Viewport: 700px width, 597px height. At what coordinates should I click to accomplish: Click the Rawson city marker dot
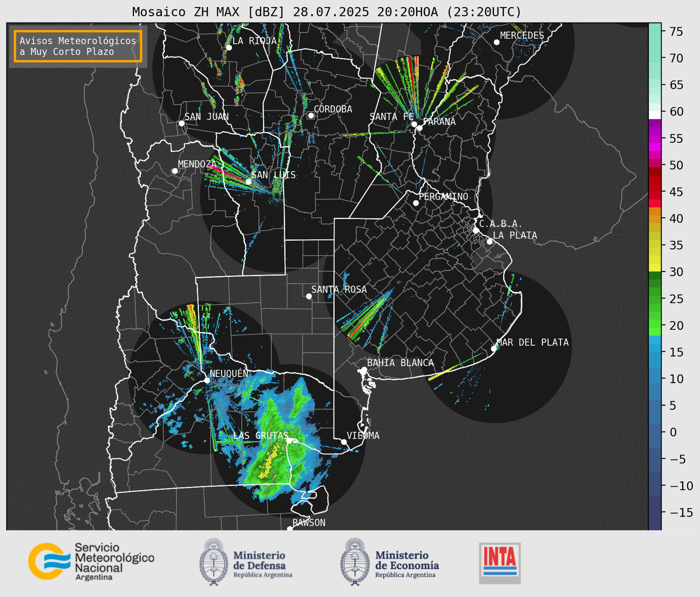[290, 529]
